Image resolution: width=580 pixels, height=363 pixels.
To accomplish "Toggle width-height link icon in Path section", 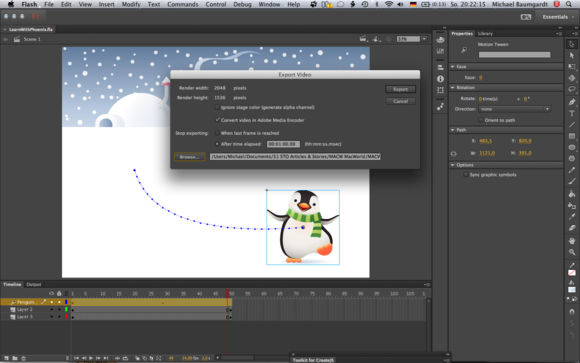I will point(454,153).
